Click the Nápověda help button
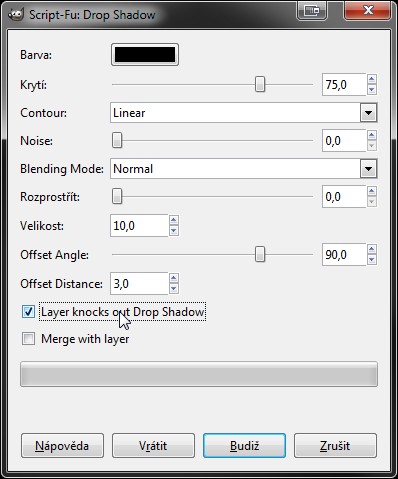This screenshot has width=398, height=479. [x=62, y=446]
